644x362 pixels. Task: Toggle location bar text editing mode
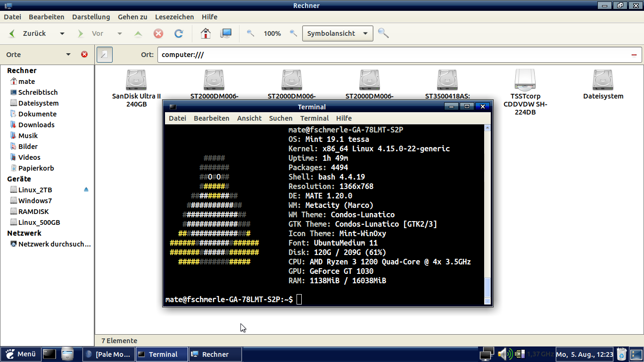click(104, 54)
